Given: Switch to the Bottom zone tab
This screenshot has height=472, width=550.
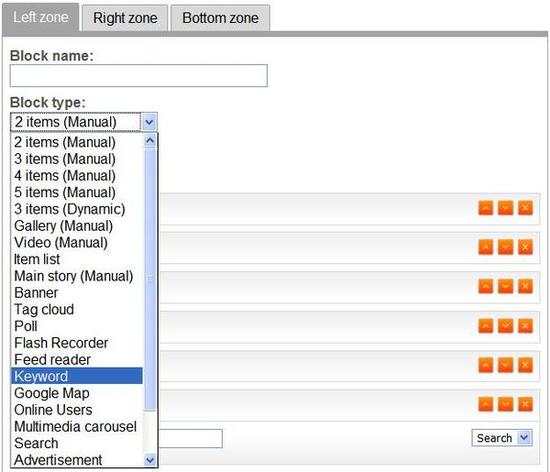Looking at the screenshot, I should pos(220,18).
